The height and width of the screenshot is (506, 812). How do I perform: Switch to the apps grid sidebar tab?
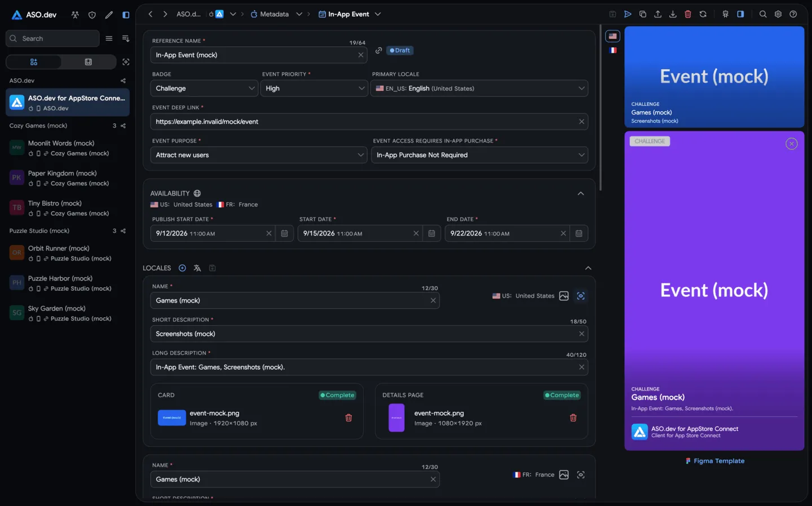click(34, 62)
